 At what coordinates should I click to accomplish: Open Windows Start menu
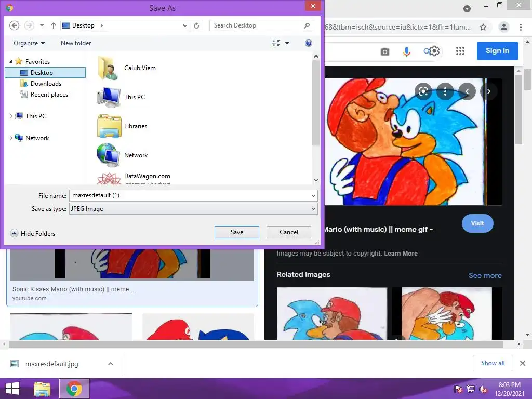coord(12,389)
